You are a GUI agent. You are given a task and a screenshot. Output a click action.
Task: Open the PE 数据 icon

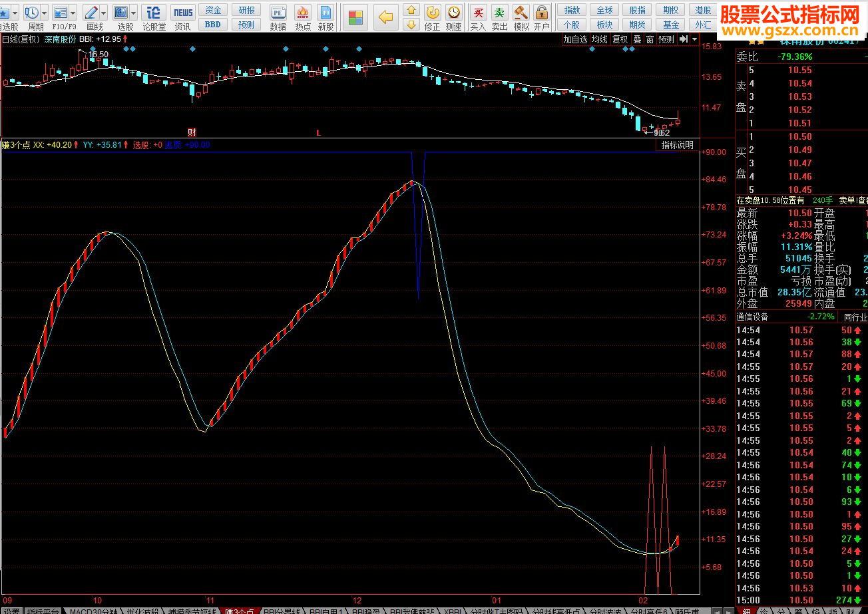(278, 13)
